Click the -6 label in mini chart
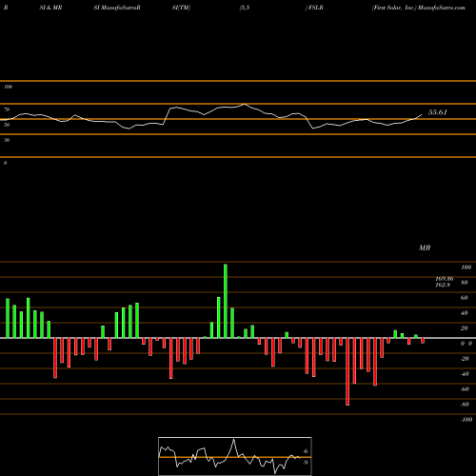 306,451
